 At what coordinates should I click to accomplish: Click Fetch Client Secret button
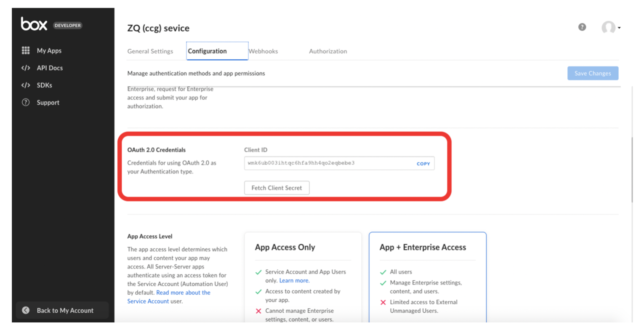point(277,188)
